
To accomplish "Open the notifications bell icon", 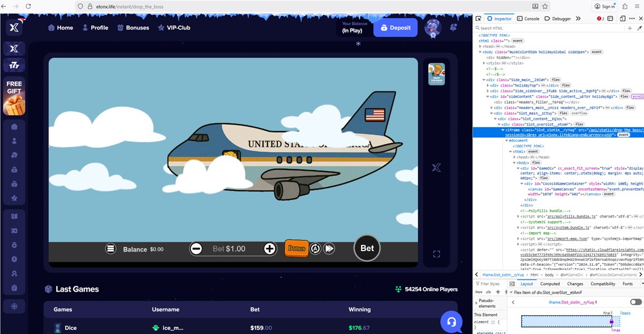I will point(453,27).
